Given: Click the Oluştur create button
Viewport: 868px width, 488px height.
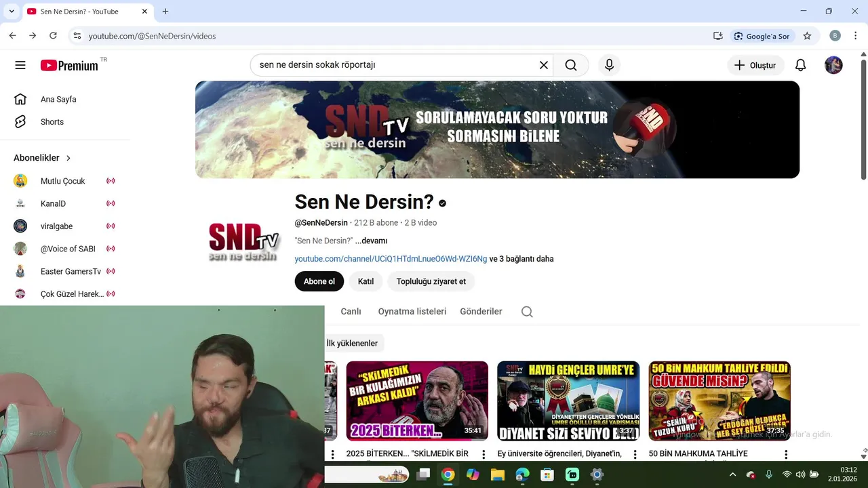Looking at the screenshot, I should coord(756,65).
